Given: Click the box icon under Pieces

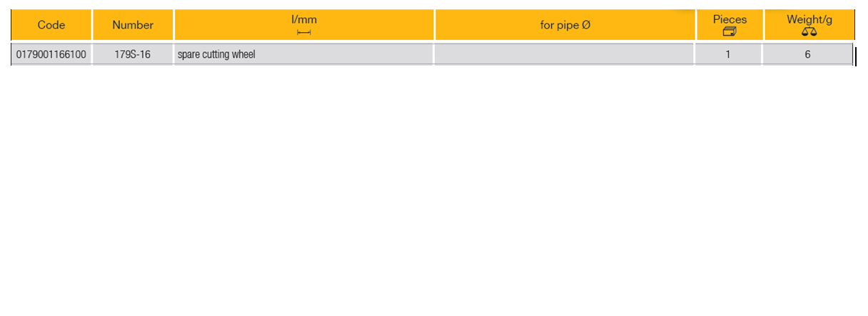Looking at the screenshot, I should click(729, 32).
